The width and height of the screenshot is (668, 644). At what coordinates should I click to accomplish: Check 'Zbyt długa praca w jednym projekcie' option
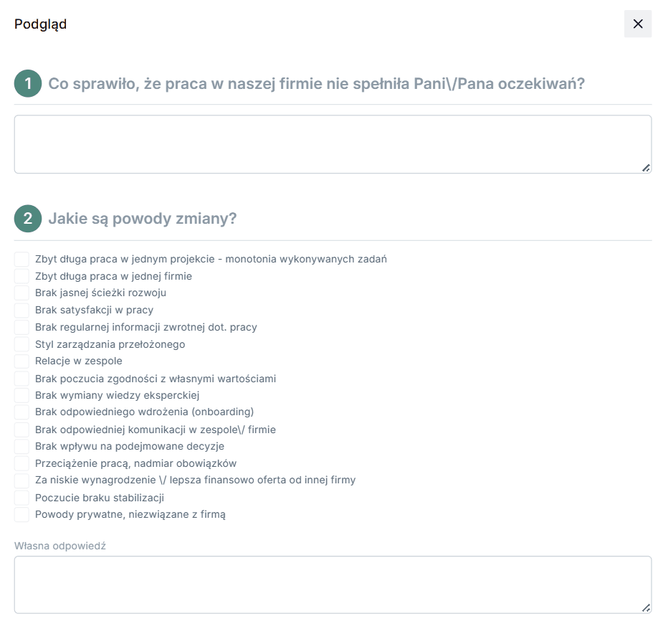22,259
